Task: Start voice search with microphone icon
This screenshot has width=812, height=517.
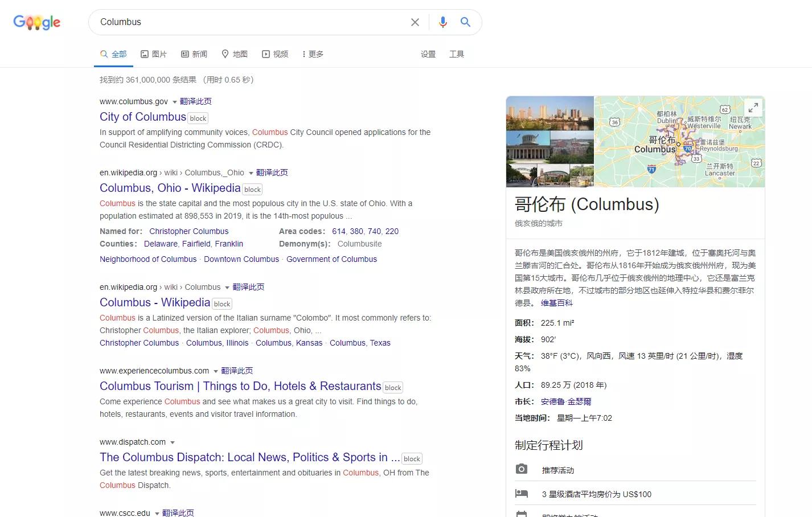Action: [x=443, y=22]
